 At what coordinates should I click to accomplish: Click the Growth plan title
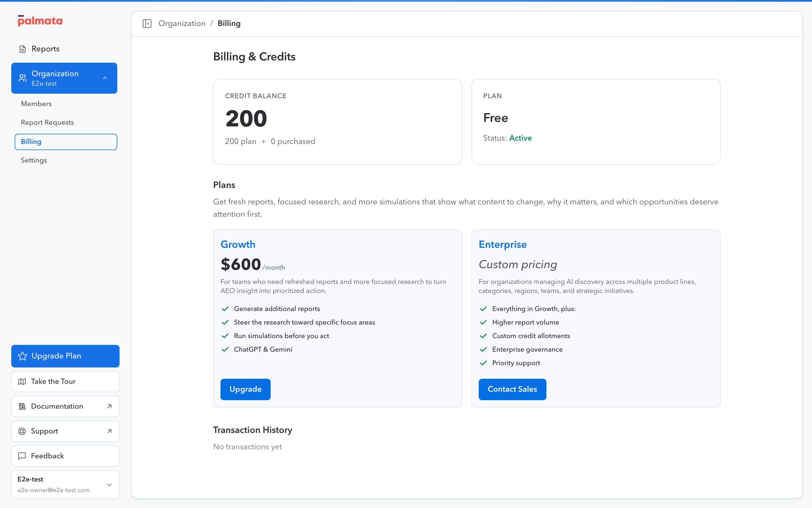click(238, 244)
